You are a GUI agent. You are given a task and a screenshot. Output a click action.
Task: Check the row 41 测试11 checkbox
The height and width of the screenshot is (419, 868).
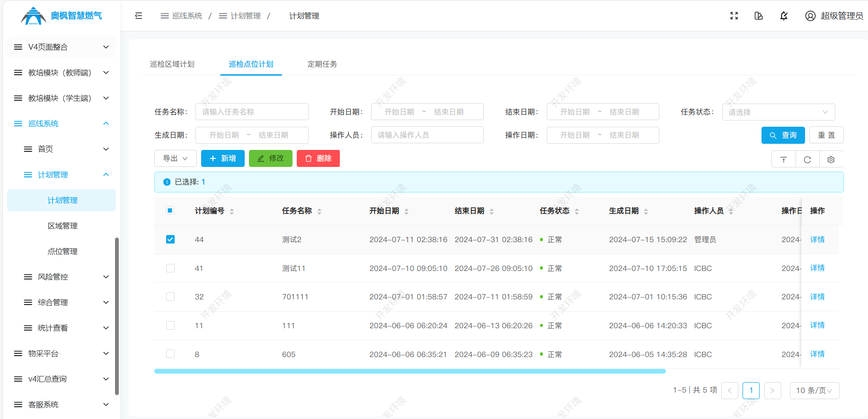170,268
